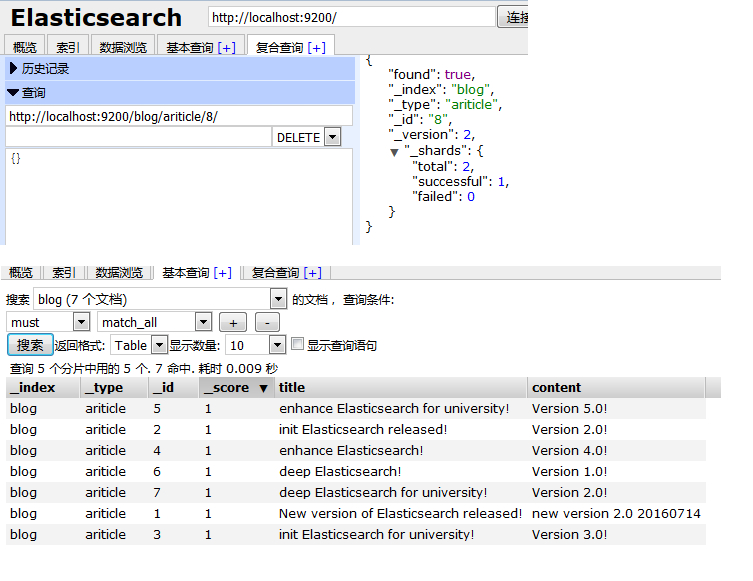Open the display count 10 dropdown
The height and width of the screenshot is (581, 753).
(277, 345)
